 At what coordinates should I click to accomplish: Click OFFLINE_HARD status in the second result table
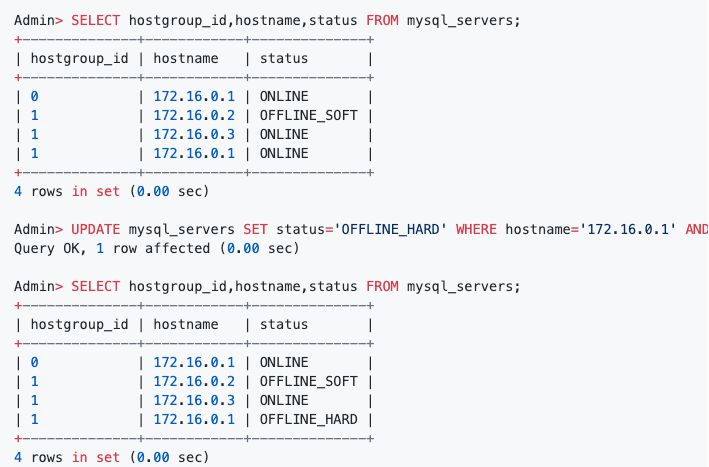point(308,420)
